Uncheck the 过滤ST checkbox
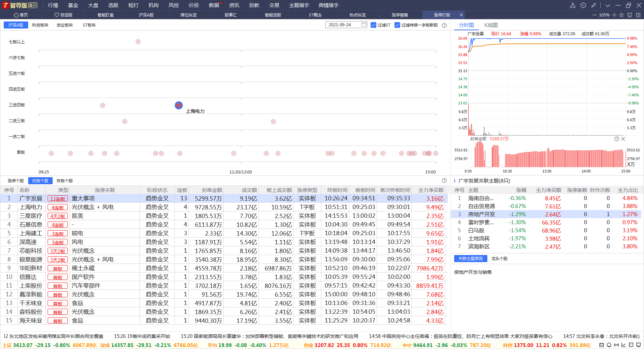 pyautogui.click(x=373, y=25)
